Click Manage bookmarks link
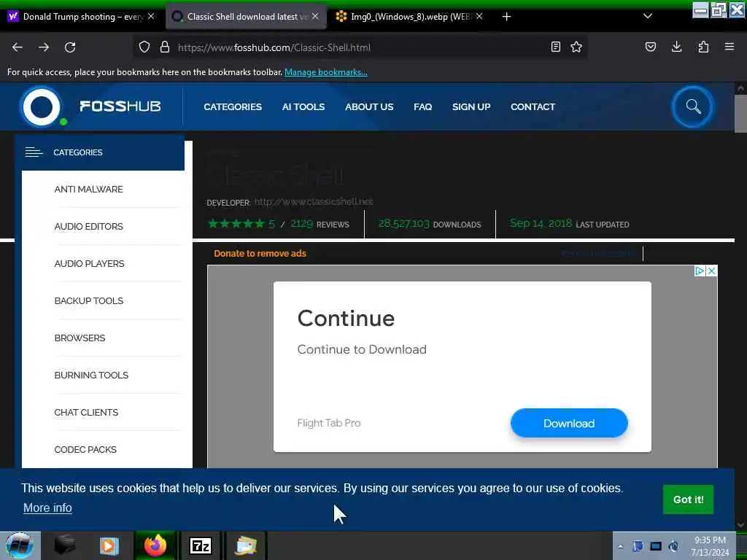Image resolution: width=747 pixels, height=560 pixels. [326, 72]
